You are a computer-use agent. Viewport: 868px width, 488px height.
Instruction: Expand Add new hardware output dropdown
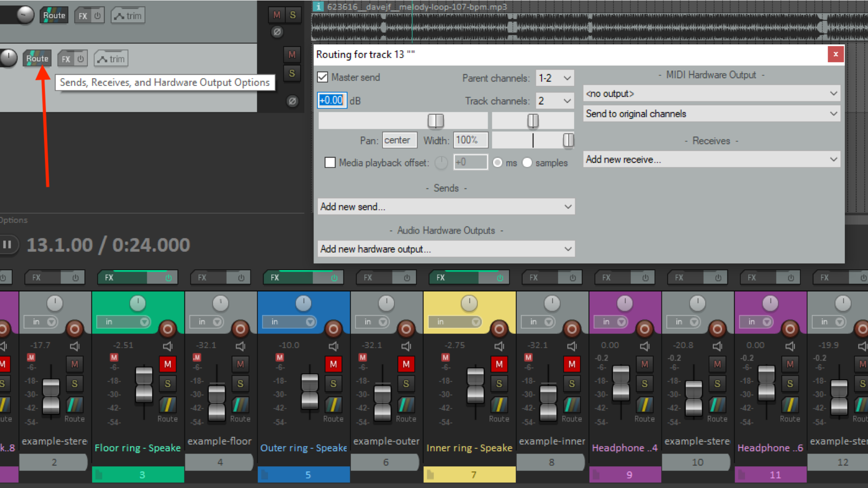pyautogui.click(x=446, y=249)
